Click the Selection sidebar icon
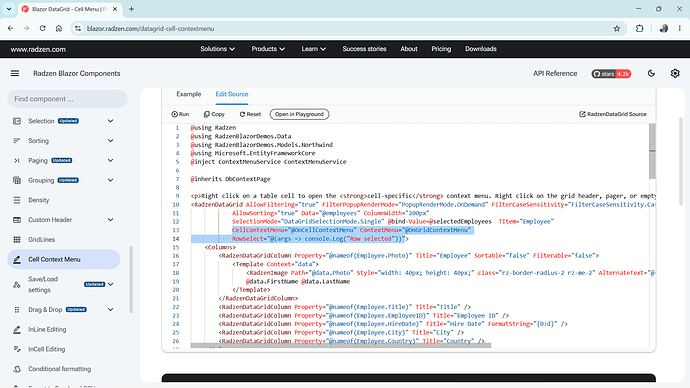690x388 pixels. click(17, 121)
